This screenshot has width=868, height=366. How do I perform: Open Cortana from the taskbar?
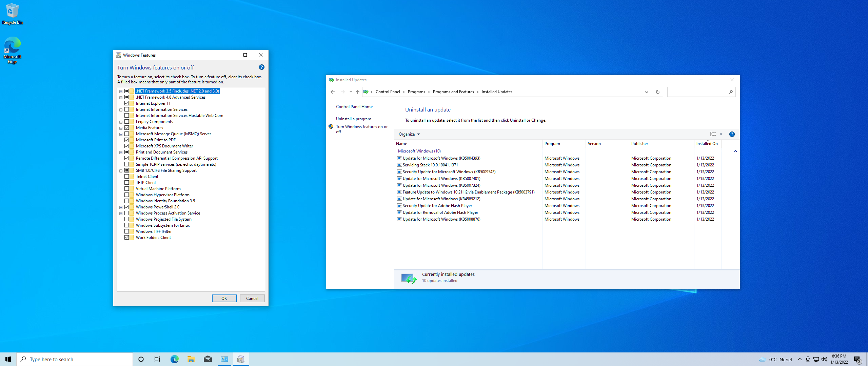[141, 359]
